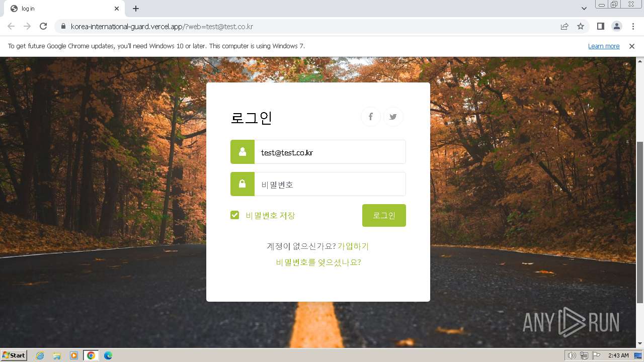Screen dimensions: 644x362
Task: Reload the page
Action: coord(43,27)
